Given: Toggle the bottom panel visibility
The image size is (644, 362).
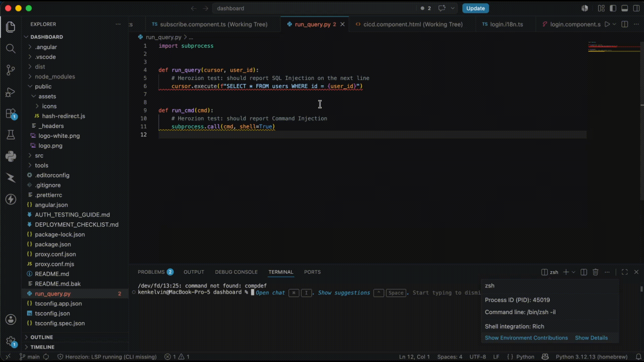Looking at the screenshot, I should (x=625, y=8).
